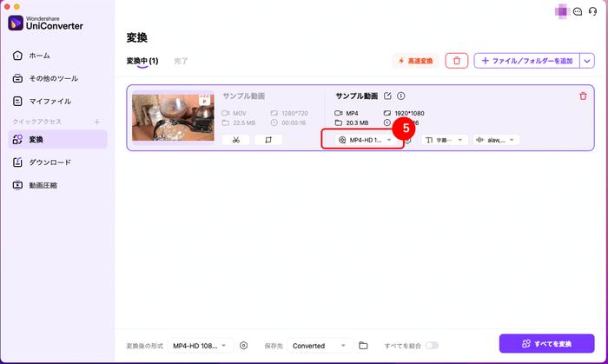Delete サンプル動画 with red trash icon
This screenshot has height=364, width=608.
tap(583, 96)
